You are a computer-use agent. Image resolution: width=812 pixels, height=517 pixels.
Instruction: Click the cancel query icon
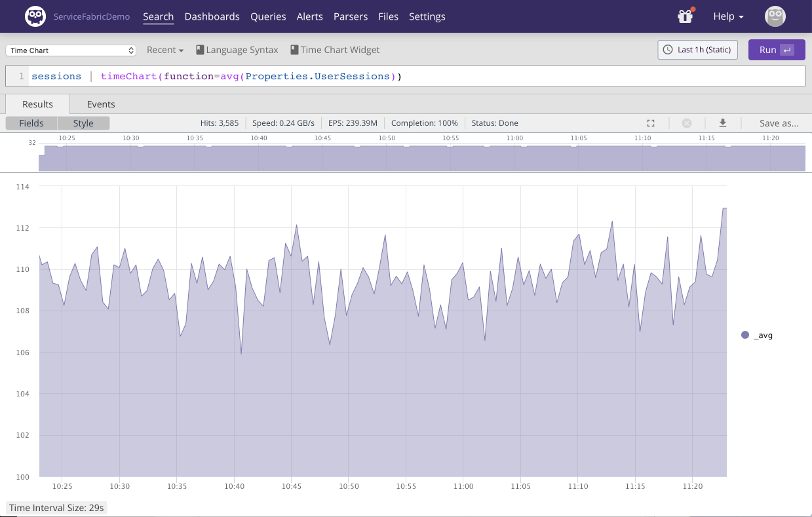click(687, 123)
